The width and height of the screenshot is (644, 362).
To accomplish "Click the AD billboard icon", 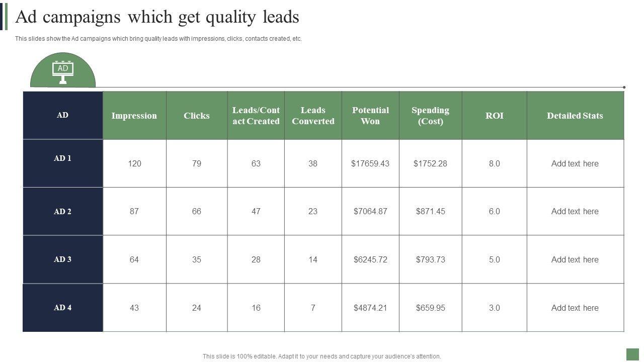I will click(x=63, y=71).
